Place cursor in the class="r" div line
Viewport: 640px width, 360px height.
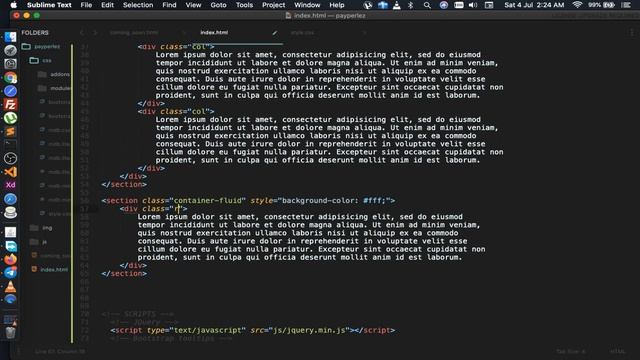click(153, 209)
